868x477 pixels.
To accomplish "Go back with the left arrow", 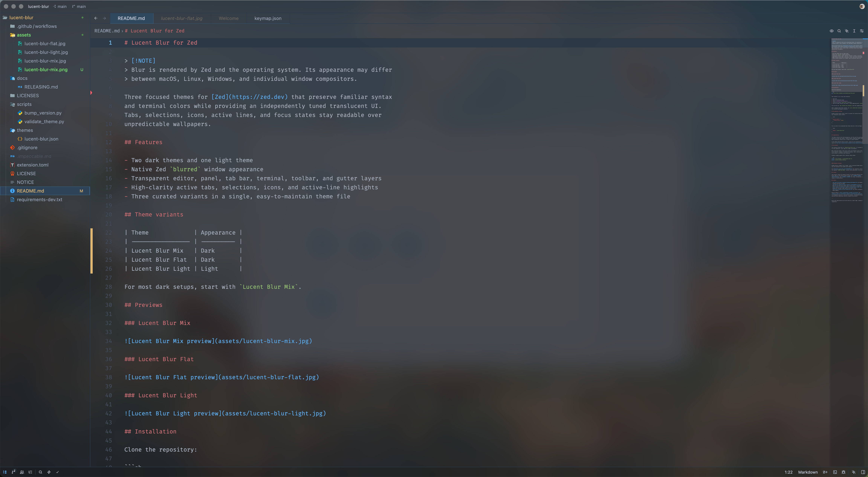I will pos(96,18).
